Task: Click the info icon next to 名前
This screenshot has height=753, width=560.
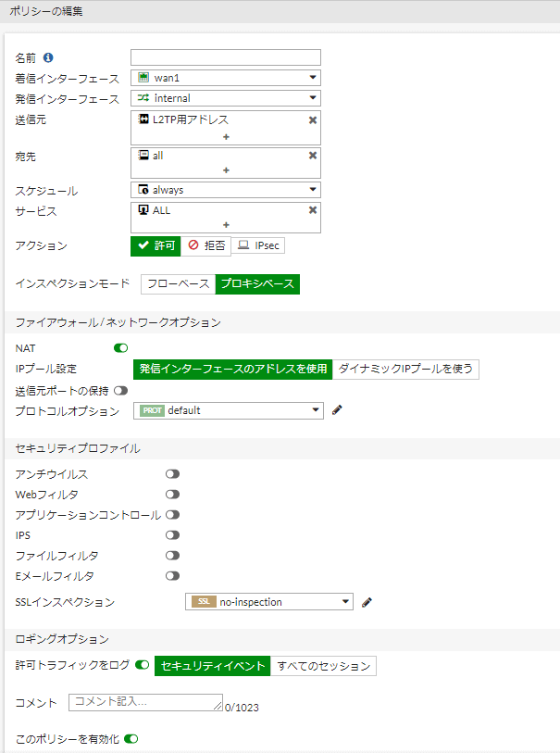Action: [48, 57]
